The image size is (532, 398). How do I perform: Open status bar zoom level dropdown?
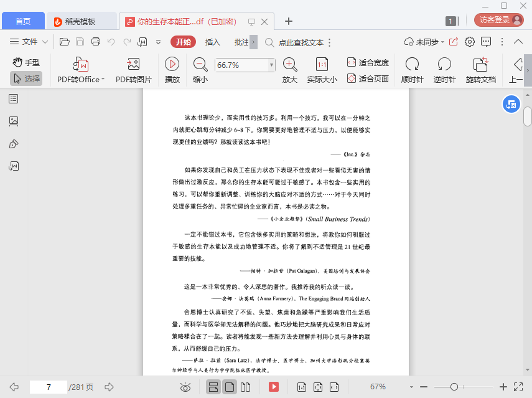point(411,387)
